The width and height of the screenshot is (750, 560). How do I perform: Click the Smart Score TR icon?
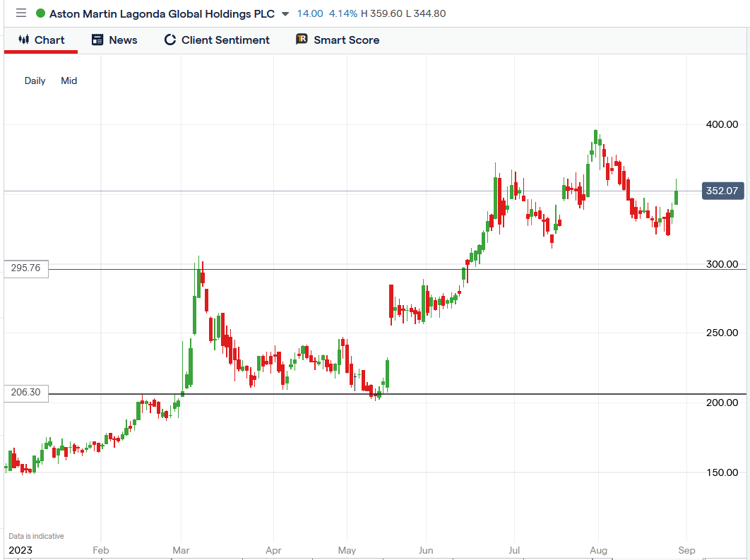coord(302,40)
